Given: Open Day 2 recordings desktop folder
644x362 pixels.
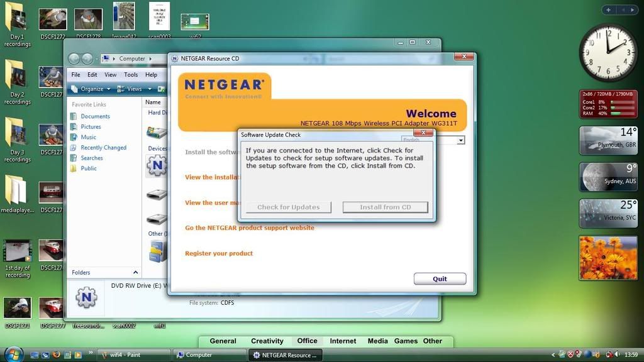Looking at the screenshot, I should coord(16,82).
